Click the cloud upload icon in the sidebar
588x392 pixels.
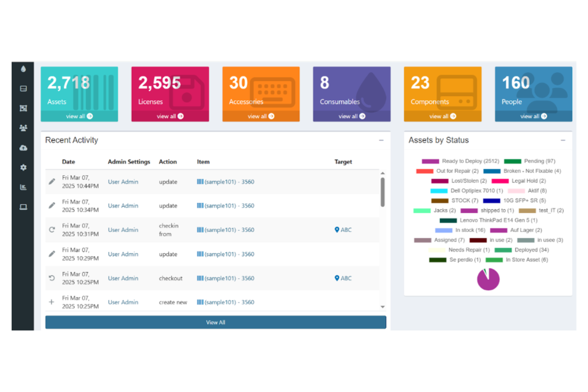[23, 148]
